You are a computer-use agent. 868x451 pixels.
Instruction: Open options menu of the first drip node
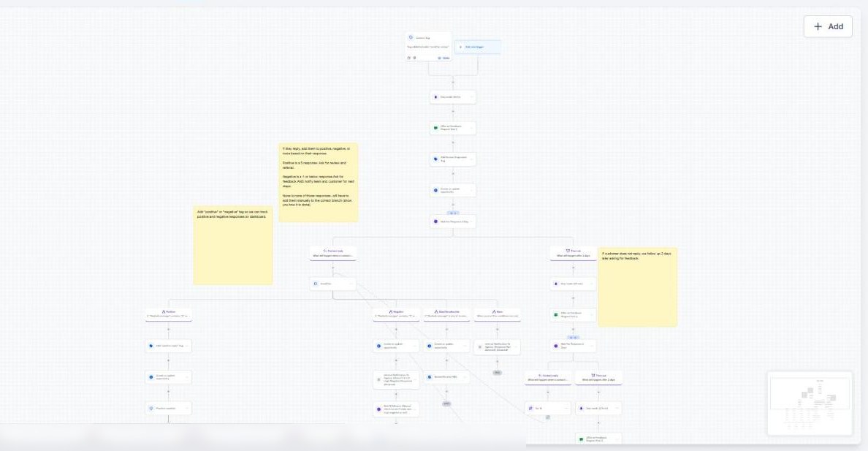472,97
